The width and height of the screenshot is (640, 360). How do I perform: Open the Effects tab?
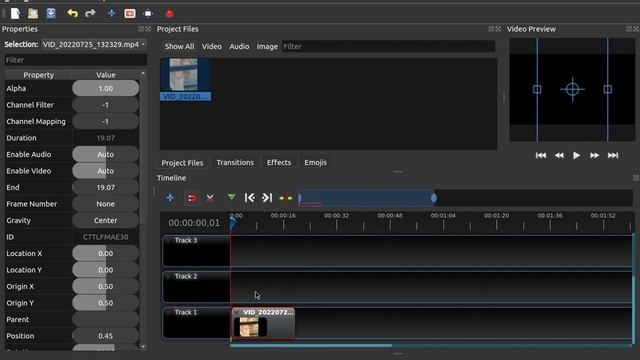click(x=279, y=162)
